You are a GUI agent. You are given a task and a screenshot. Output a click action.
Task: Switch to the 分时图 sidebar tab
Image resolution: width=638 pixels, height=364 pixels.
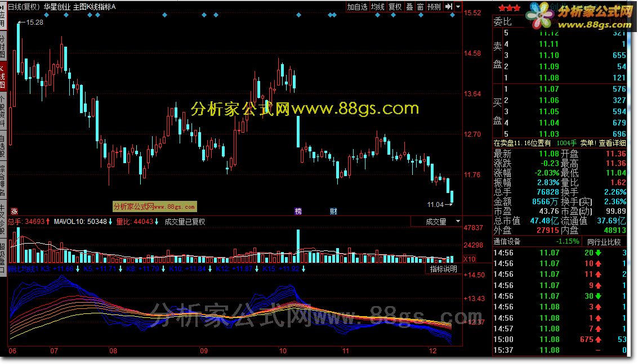[2, 47]
